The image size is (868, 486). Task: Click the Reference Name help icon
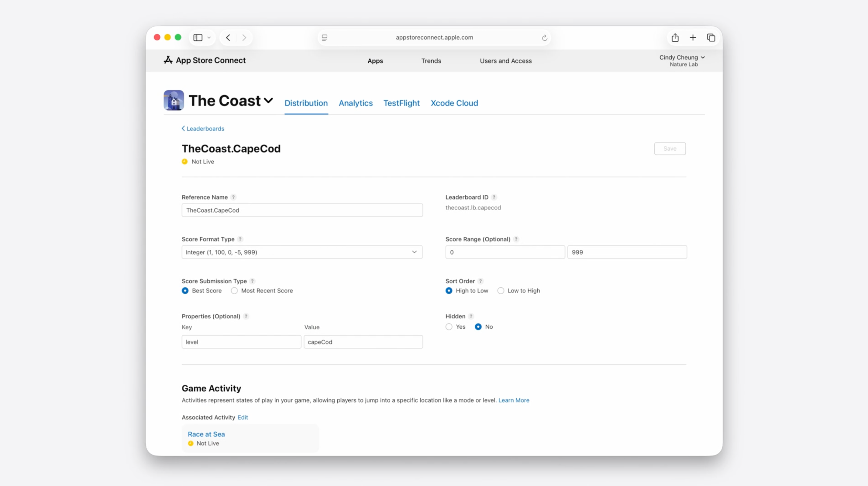tap(233, 197)
